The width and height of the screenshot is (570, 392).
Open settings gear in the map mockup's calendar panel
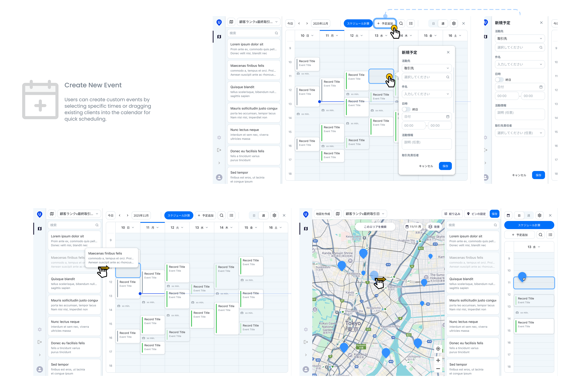pos(539,215)
